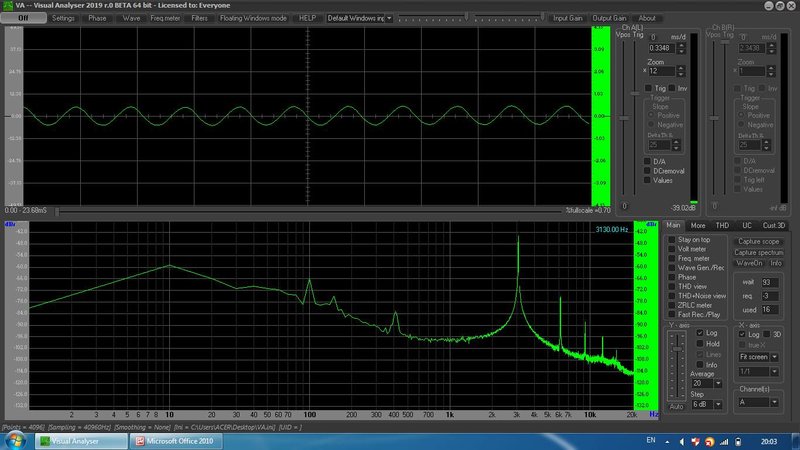The image size is (800, 450).
Task: Increase Ch A Zoom with up arrow
Action: pyautogui.click(x=681, y=68)
